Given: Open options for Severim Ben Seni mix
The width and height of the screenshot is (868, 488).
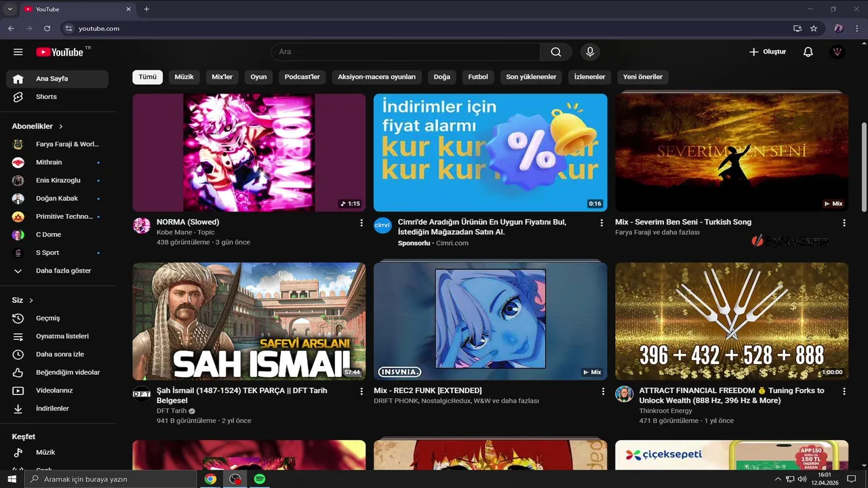Looking at the screenshot, I should click(x=844, y=223).
